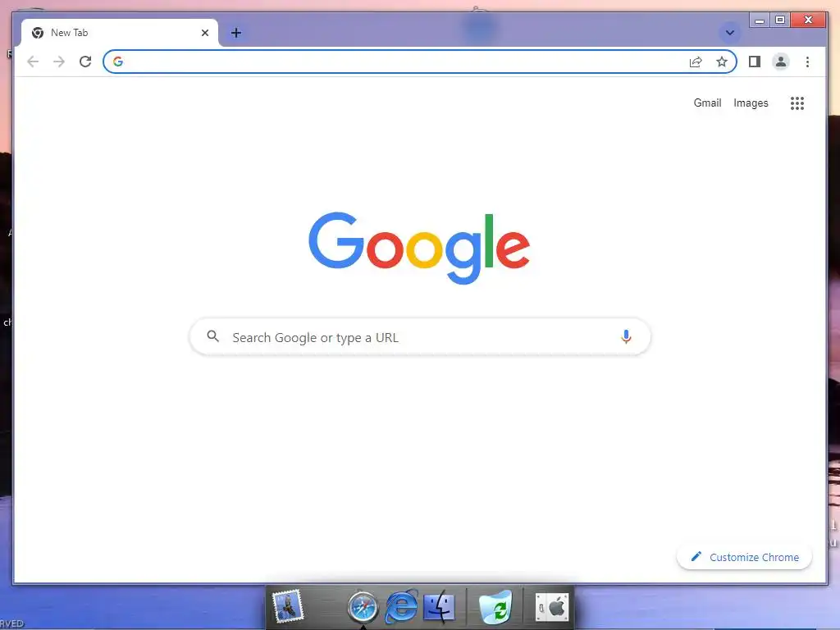Open the profile avatar menu

click(x=781, y=62)
